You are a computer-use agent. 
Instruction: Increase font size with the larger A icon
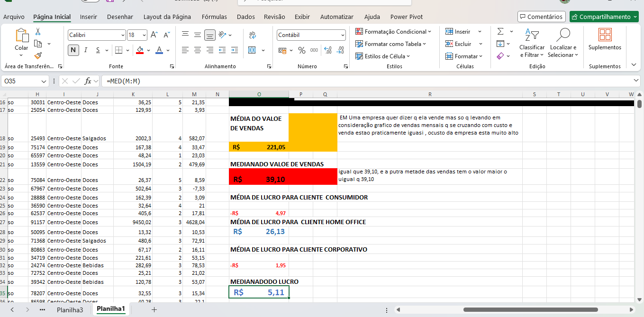click(x=154, y=35)
